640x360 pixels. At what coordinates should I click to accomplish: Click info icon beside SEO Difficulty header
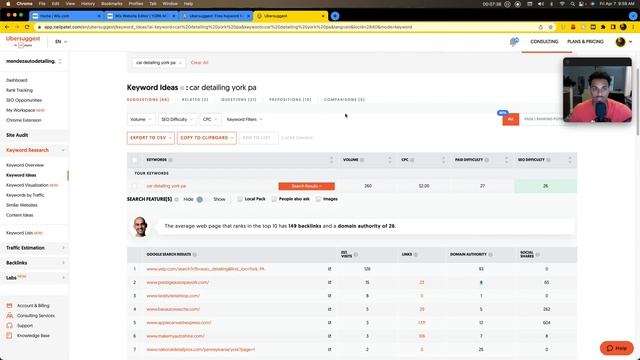548,160
